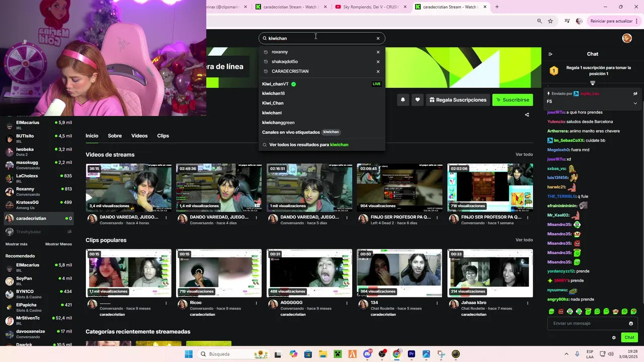This screenshot has width=644, height=362.
Task: Open the Ricoo clip thumbnail
Action: 219,273
